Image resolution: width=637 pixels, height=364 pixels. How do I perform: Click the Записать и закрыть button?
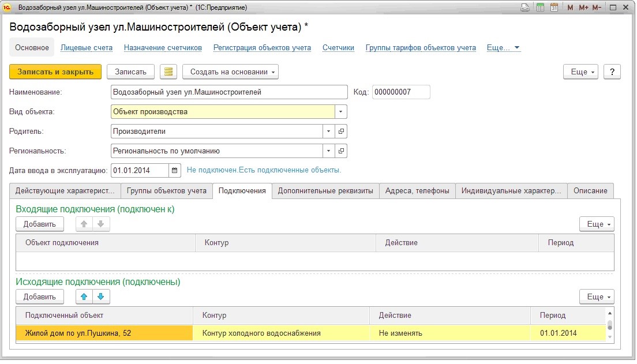(55, 72)
